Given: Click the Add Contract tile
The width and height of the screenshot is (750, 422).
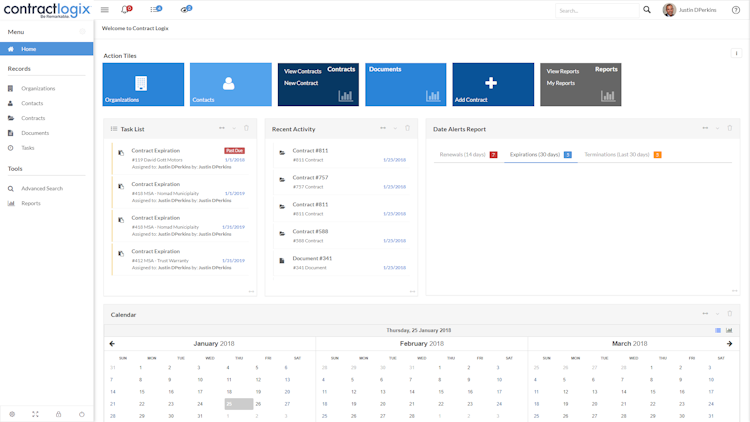Looking at the screenshot, I should [x=493, y=84].
